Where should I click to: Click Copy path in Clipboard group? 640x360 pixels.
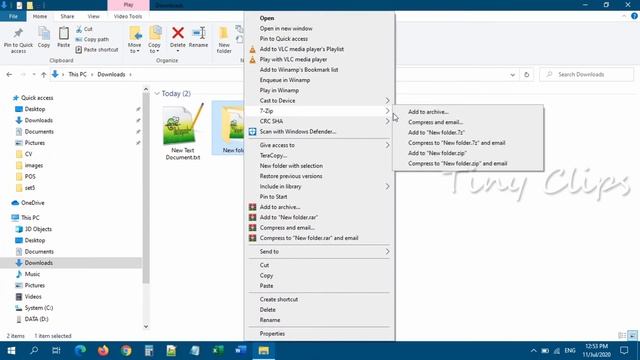[92, 39]
